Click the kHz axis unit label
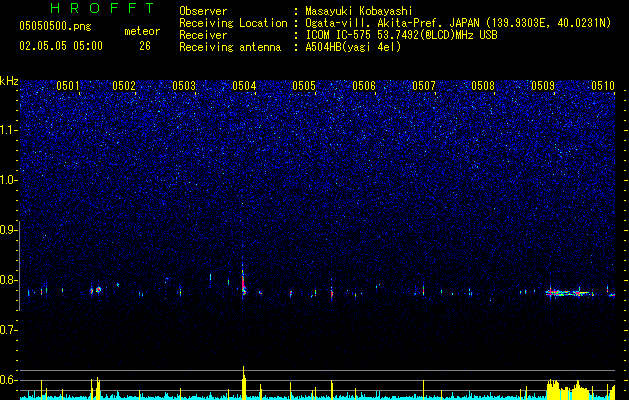 pos(9,81)
